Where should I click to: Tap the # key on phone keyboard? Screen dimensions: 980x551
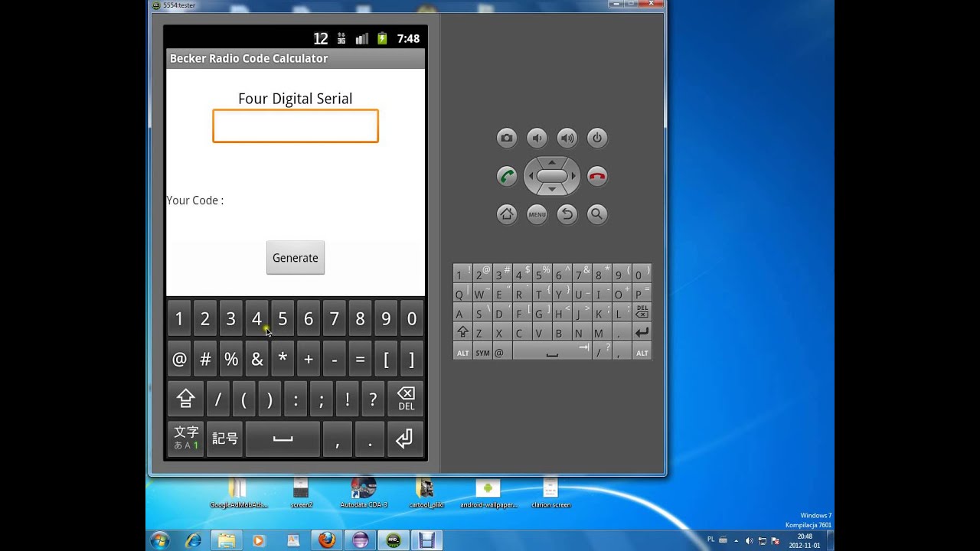(x=205, y=359)
